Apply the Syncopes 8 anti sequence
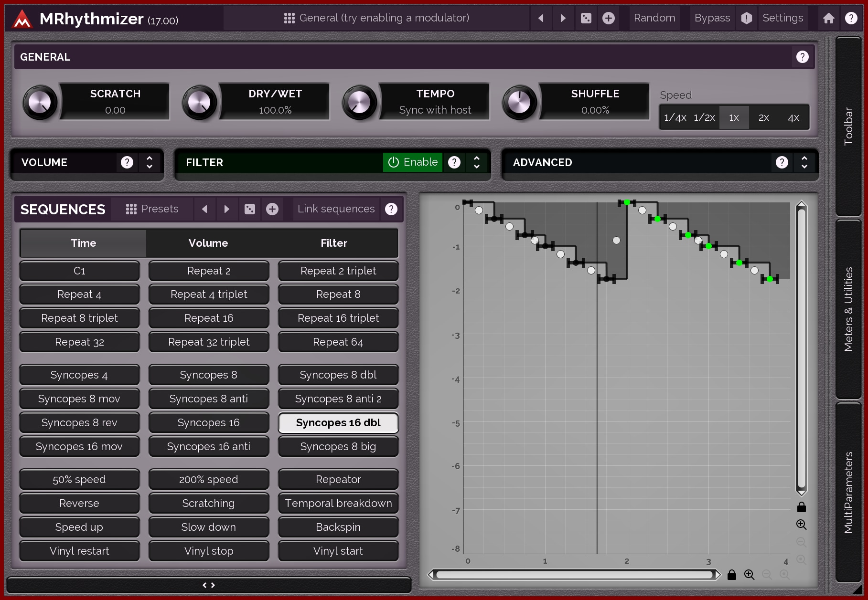Screen dimensions: 868x600 coord(209,399)
